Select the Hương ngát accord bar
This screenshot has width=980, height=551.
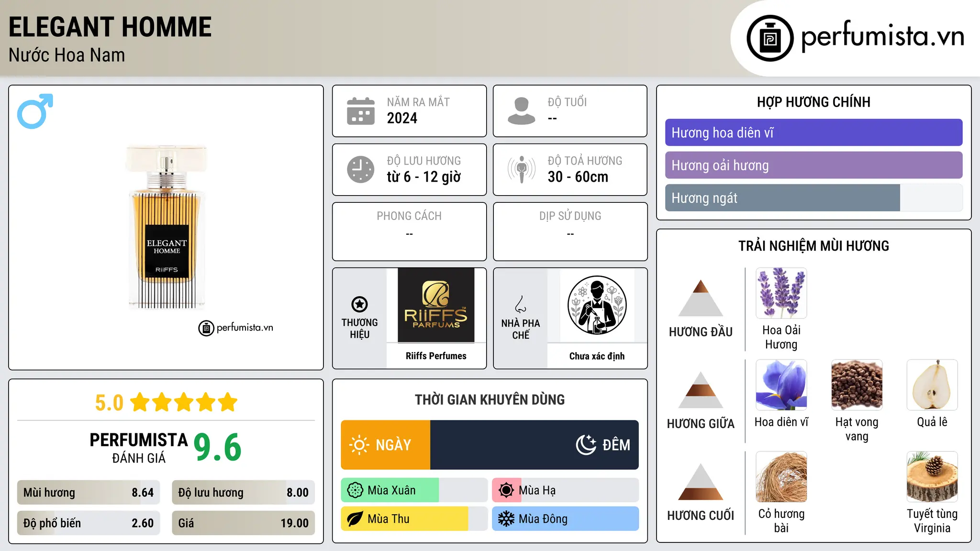tap(813, 198)
